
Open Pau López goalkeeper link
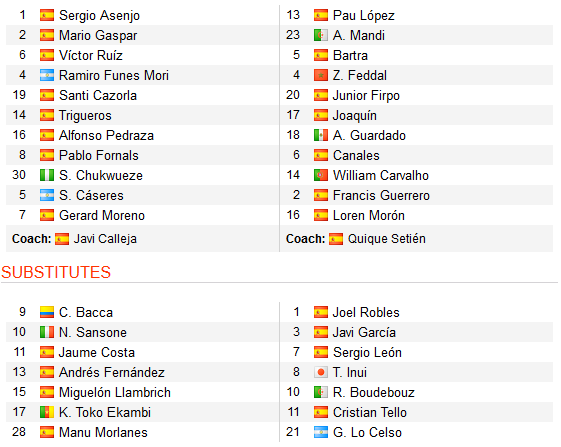point(364,15)
